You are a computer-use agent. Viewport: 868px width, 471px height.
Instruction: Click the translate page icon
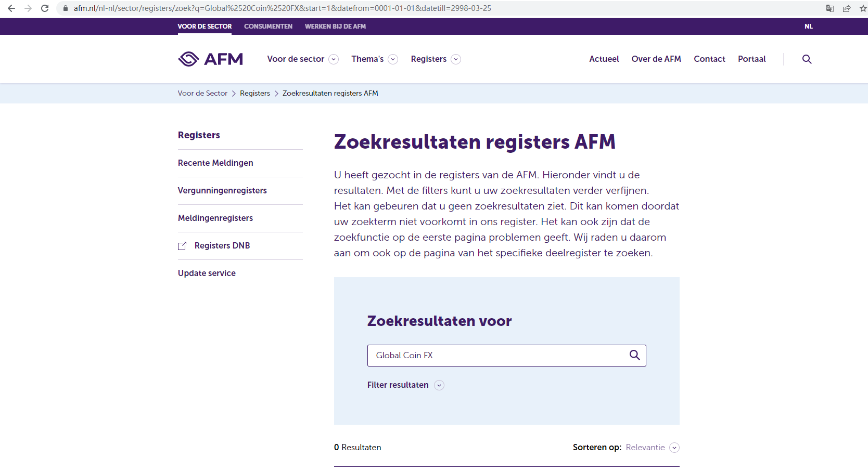click(830, 8)
